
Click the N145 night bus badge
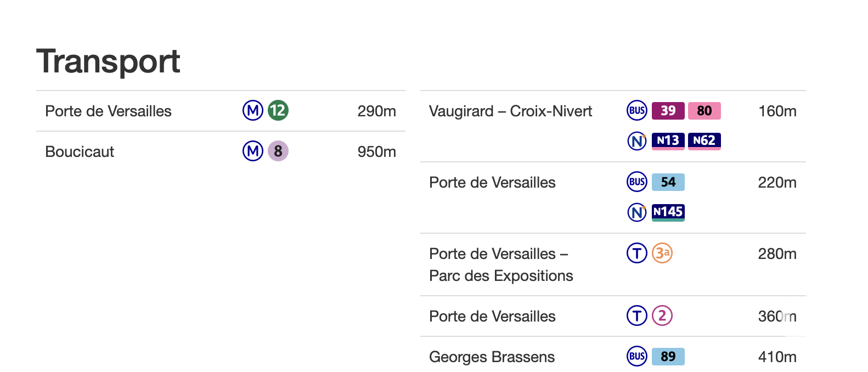(x=668, y=212)
